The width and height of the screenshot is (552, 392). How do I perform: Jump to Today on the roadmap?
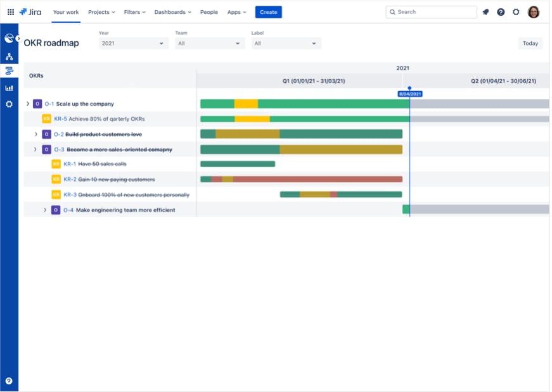[x=530, y=43]
